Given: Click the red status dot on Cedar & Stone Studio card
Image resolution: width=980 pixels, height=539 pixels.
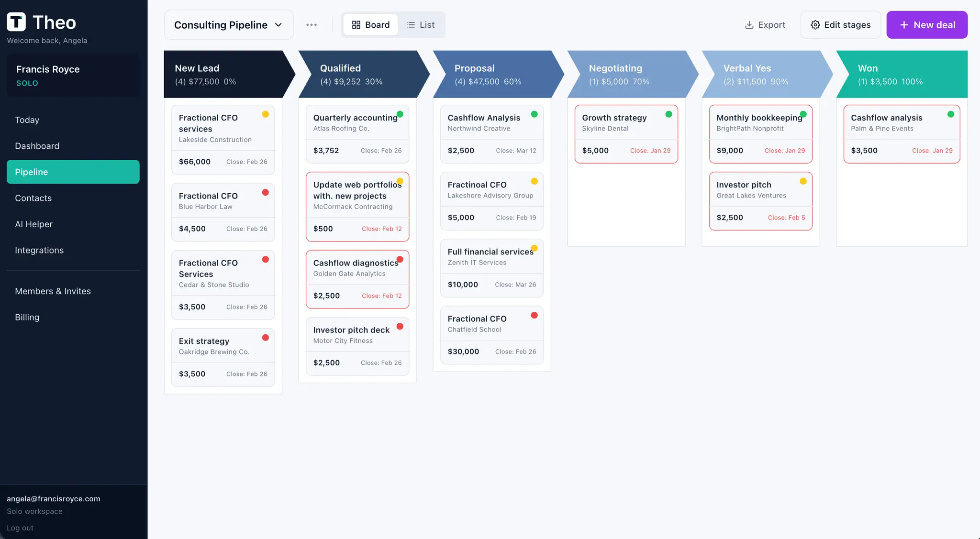Looking at the screenshot, I should [266, 259].
